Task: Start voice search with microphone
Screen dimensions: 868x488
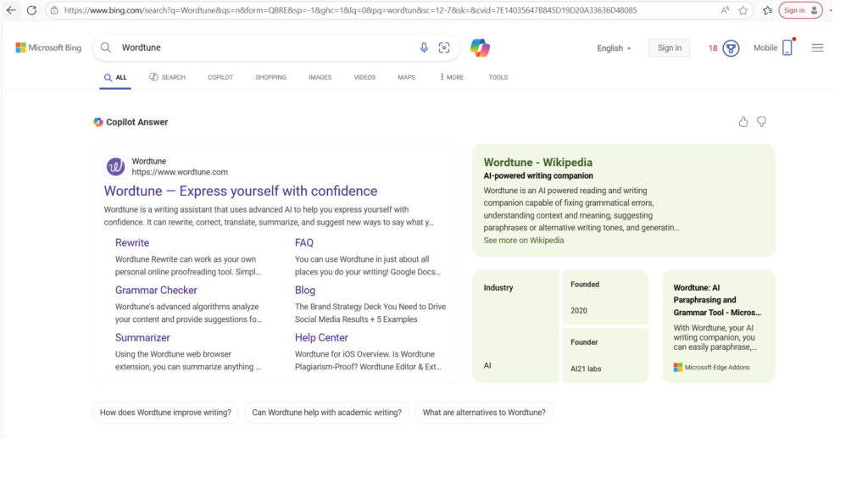Action: coord(424,47)
